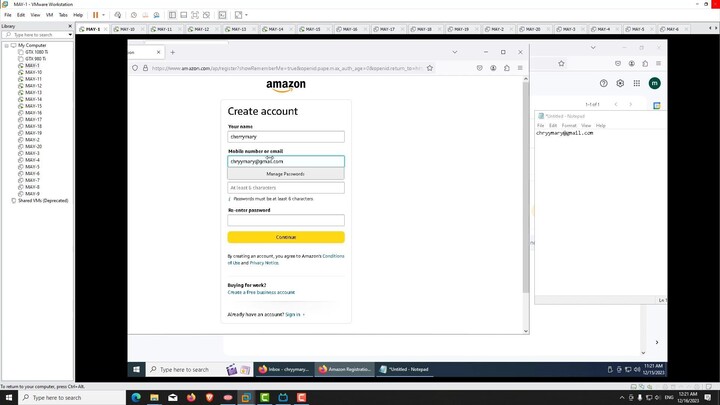Open VMware's View menu
Screen dimensions: 720x405
tap(35, 15)
